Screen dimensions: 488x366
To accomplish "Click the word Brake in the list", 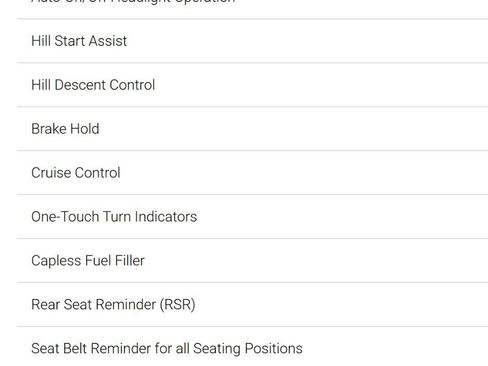I will (x=49, y=129).
